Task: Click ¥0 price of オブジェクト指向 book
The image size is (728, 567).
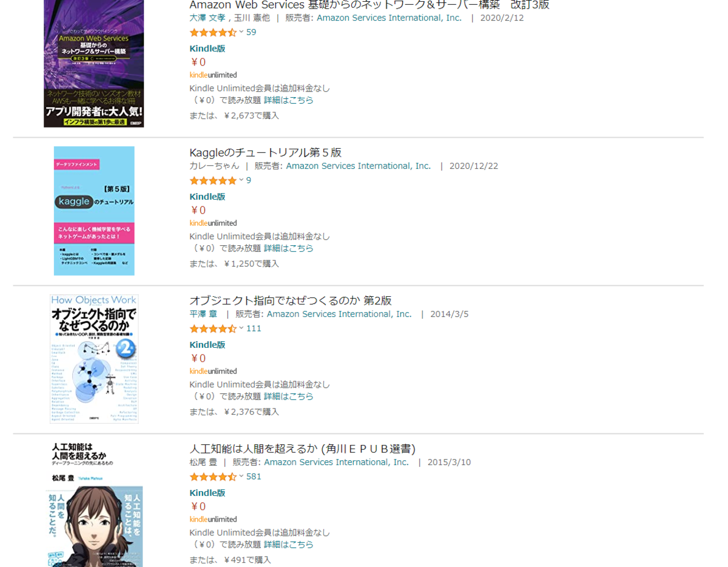Action: coord(198,358)
